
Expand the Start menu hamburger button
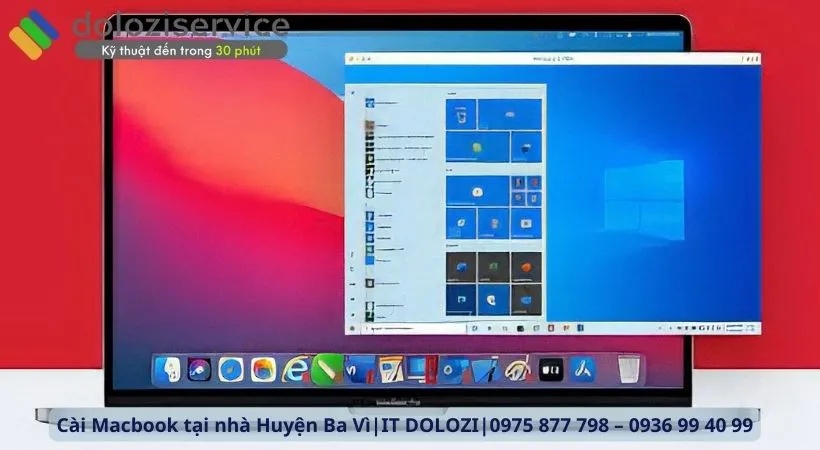tap(352, 93)
